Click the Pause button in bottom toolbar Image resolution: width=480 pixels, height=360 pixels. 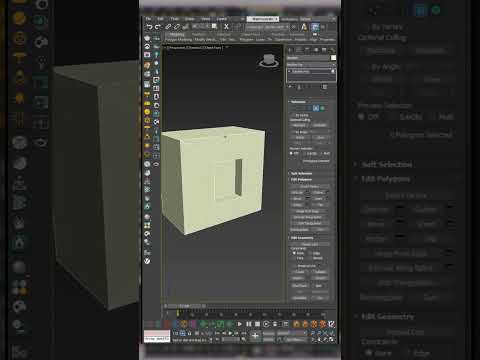tap(249, 324)
